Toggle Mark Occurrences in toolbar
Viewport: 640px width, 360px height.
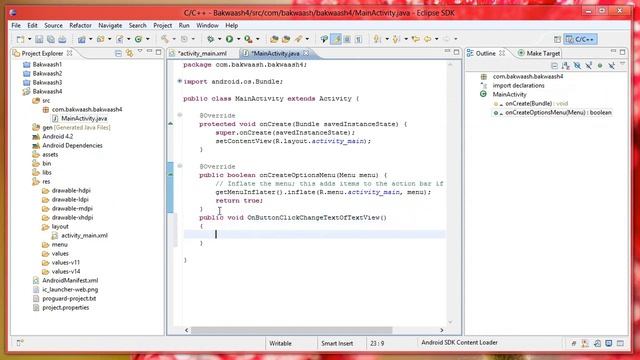[336, 39]
